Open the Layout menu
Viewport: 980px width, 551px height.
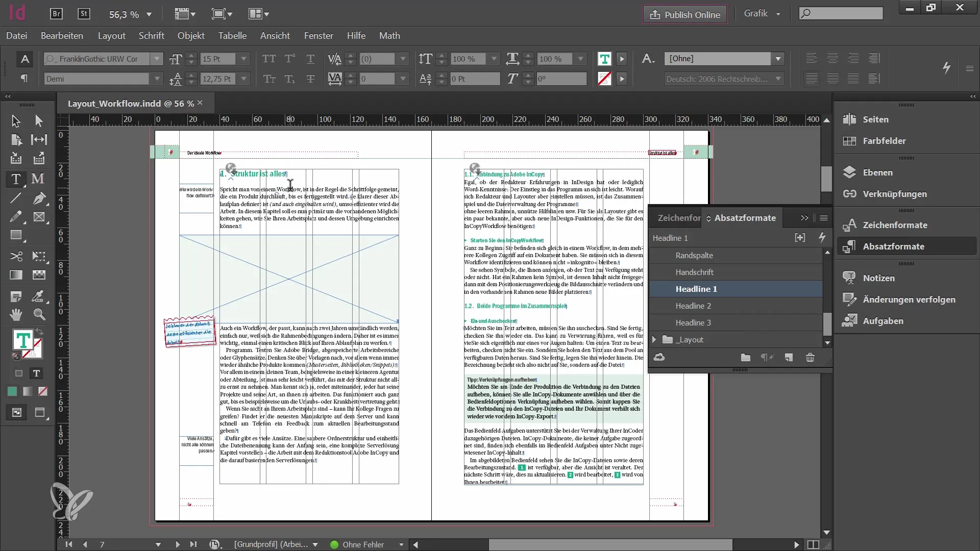pos(111,36)
